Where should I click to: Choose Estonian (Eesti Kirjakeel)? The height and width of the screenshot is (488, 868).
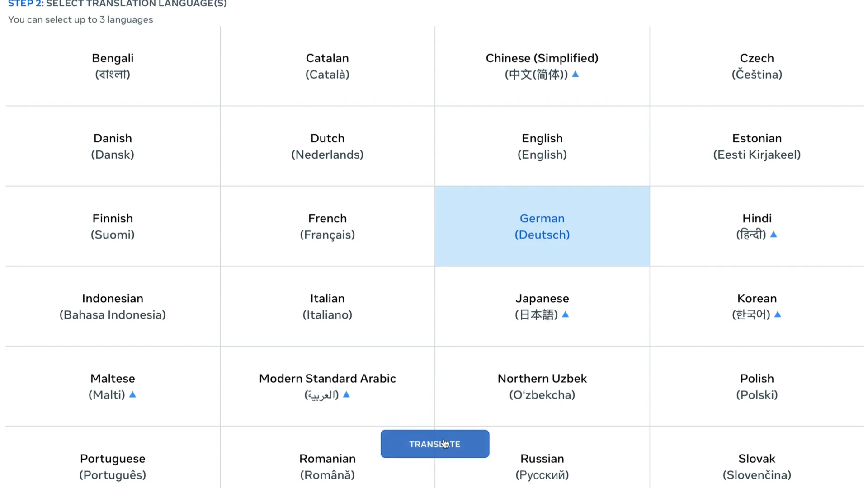[x=757, y=146]
